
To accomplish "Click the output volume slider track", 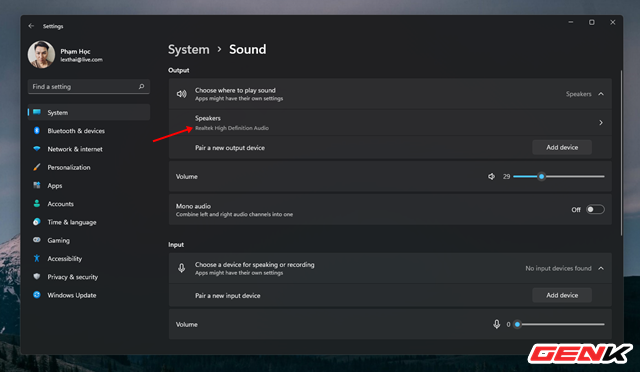I will click(559, 176).
